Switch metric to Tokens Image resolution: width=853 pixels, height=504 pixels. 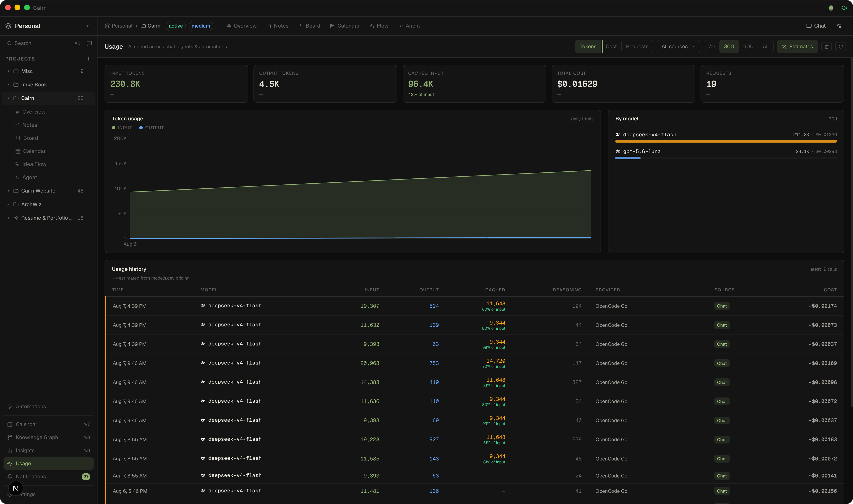(x=588, y=47)
